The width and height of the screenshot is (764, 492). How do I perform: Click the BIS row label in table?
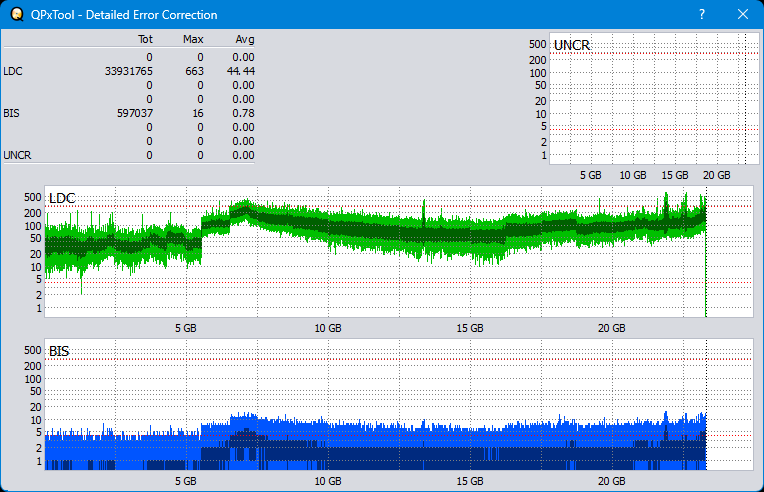pos(11,113)
